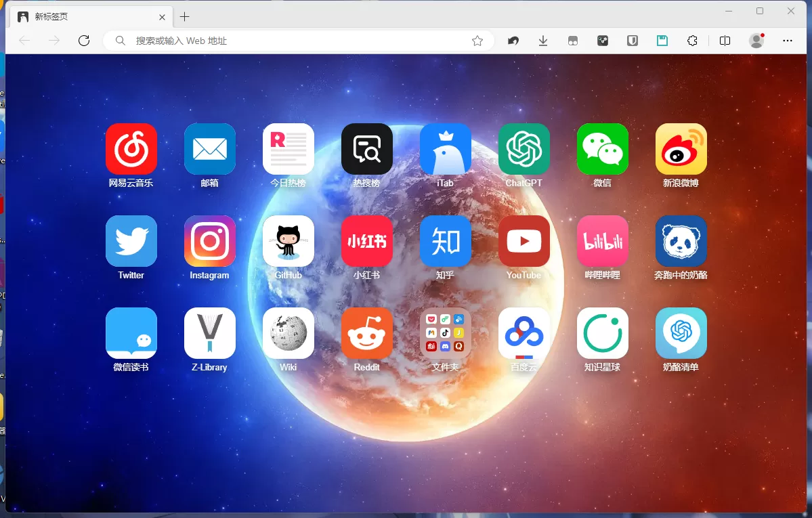Click the extensions puzzle icon
The width and height of the screenshot is (812, 518).
pyautogui.click(x=692, y=41)
